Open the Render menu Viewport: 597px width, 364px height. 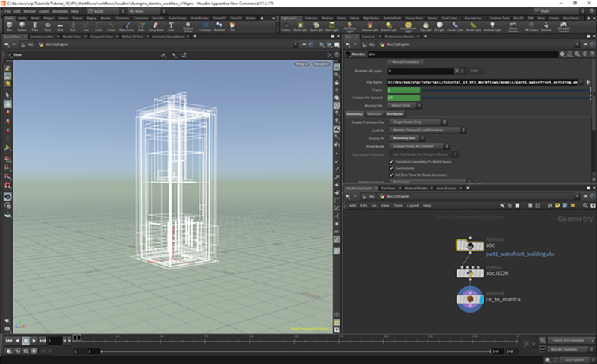coord(28,11)
